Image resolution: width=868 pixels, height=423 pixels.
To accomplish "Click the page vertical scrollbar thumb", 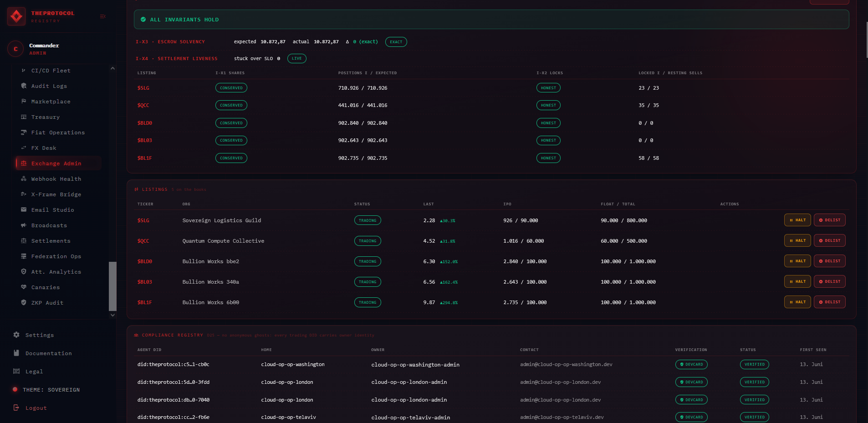I will (867, 39).
